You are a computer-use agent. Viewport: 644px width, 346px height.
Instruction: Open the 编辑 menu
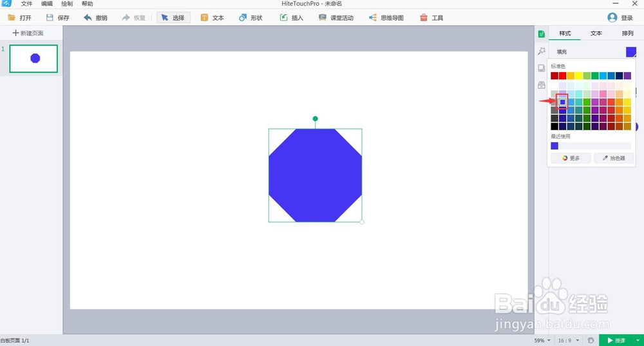[47, 4]
